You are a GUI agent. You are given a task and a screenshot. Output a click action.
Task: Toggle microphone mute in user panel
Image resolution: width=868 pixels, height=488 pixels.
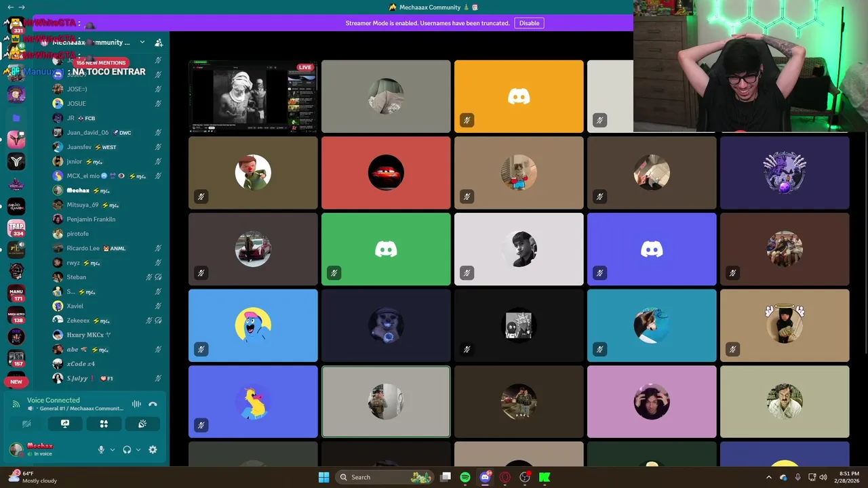pyautogui.click(x=101, y=449)
